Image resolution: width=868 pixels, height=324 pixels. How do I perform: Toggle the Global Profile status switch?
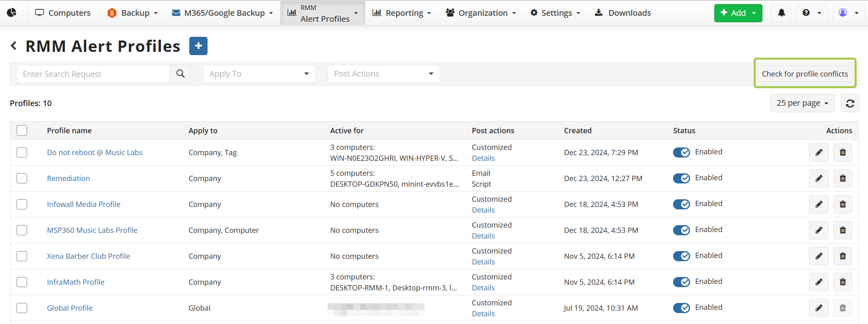click(x=681, y=308)
